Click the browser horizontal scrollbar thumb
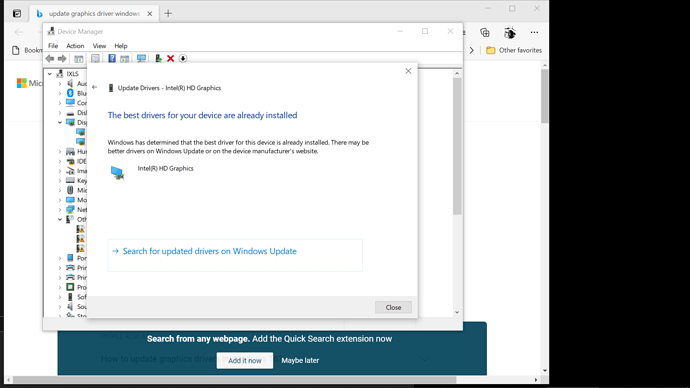The height and width of the screenshot is (388, 690). (x=234, y=379)
